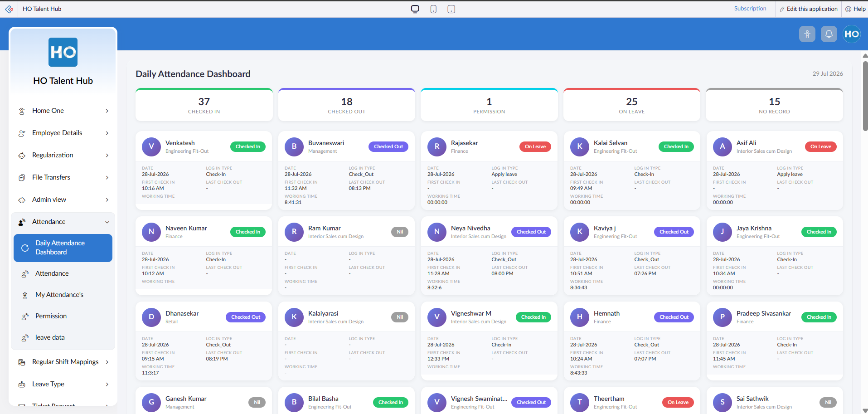Click the page vertical scrollbar
Screen dimensions: 868x414
click(865, 95)
